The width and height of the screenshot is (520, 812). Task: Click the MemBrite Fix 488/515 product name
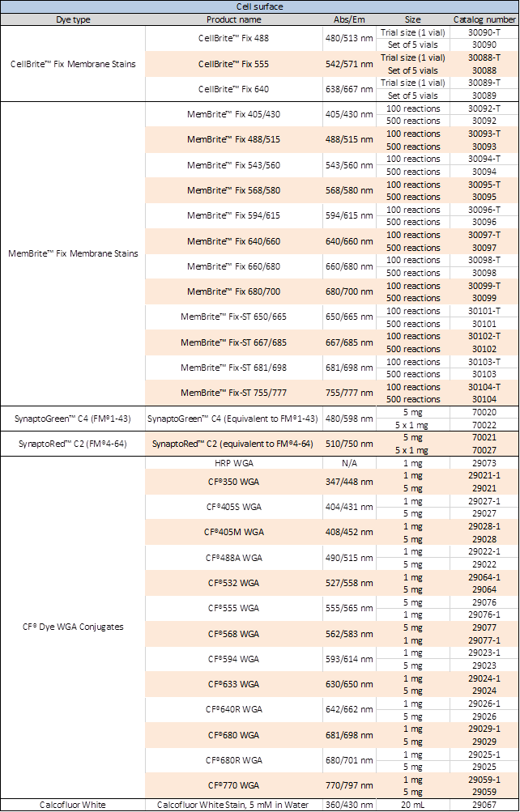click(x=233, y=140)
